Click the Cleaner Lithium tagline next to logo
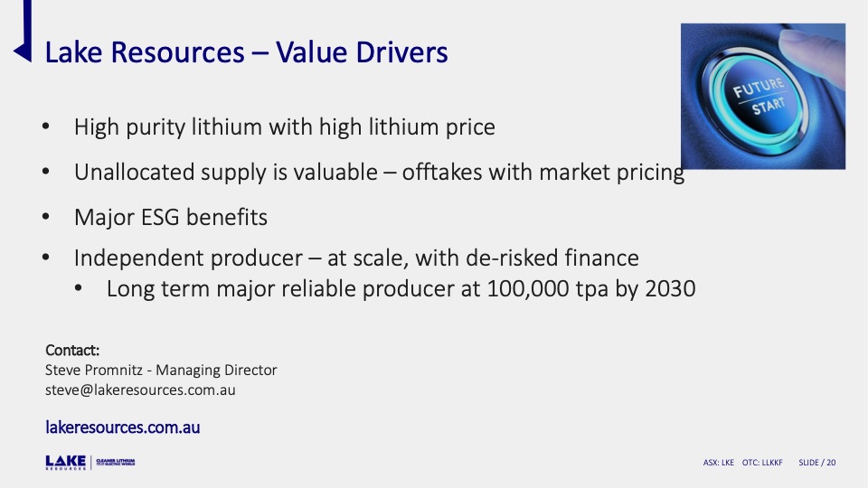 115,462
